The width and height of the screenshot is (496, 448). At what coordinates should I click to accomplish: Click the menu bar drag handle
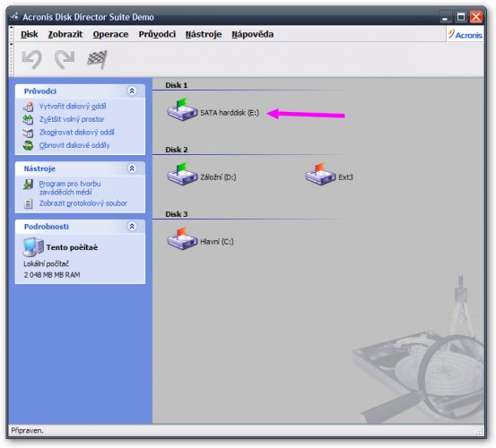click(12, 34)
